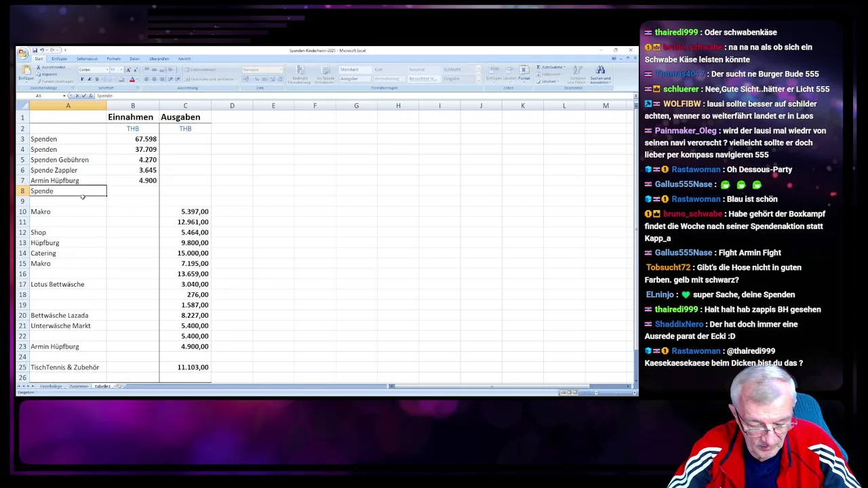The image size is (868, 488).
Task: Align cell text right
Action: pyautogui.click(x=161, y=79)
